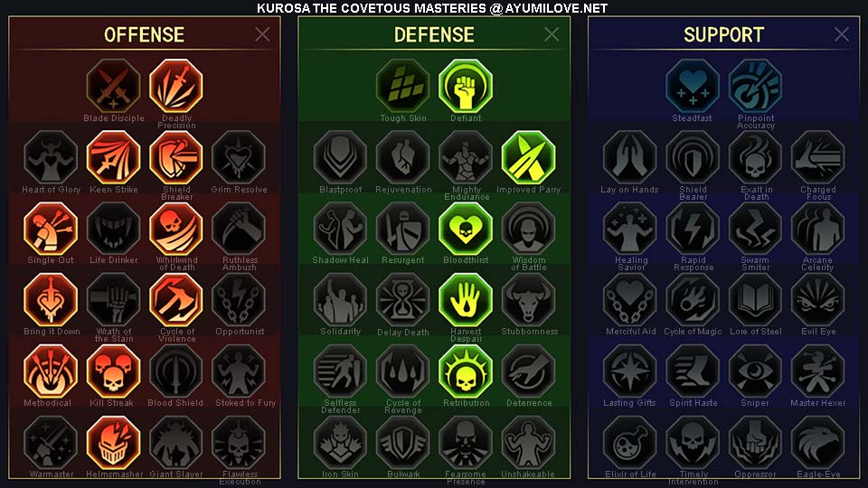Pick the Retribution mastery icon
Screen dimensions: 868x488
click(466, 371)
